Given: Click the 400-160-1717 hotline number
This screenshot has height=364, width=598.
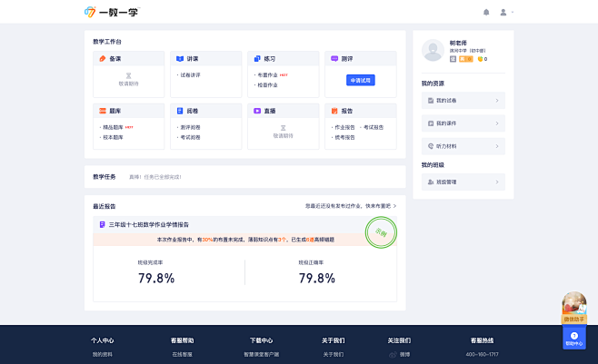Looking at the screenshot, I should pos(482,355).
